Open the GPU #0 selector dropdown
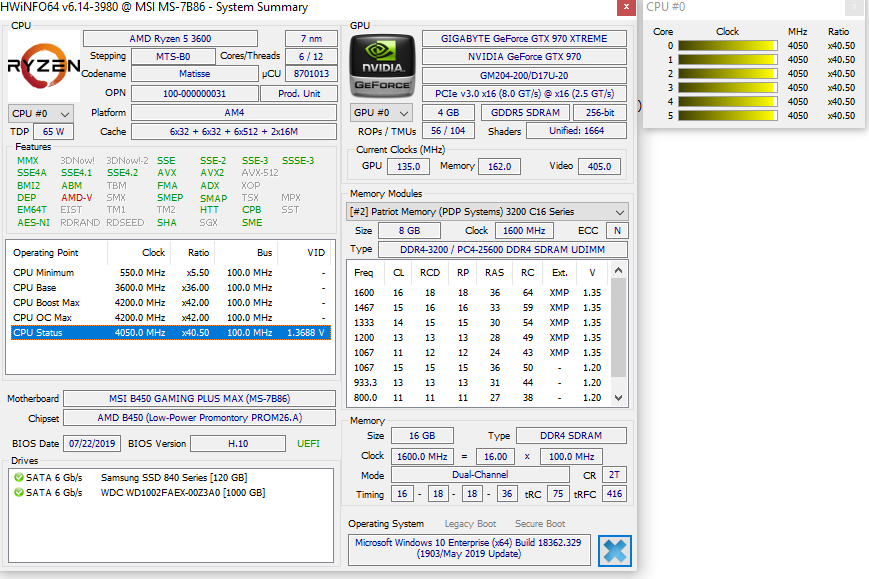869x579 pixels. click(381, 112)
